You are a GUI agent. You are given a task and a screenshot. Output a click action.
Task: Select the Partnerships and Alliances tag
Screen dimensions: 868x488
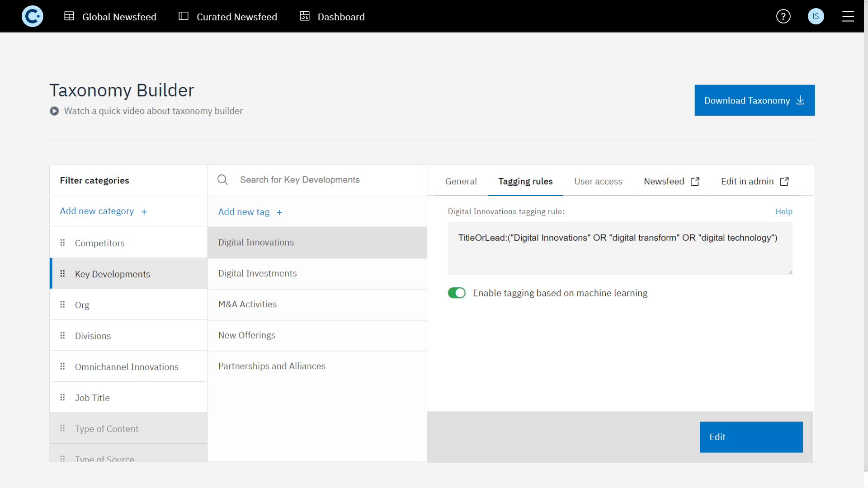click(x=317, y=366)
